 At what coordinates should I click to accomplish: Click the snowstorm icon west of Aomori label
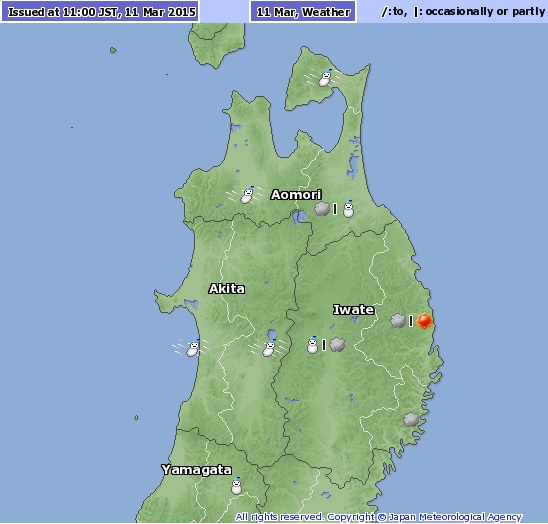click(x=246, y=195)
